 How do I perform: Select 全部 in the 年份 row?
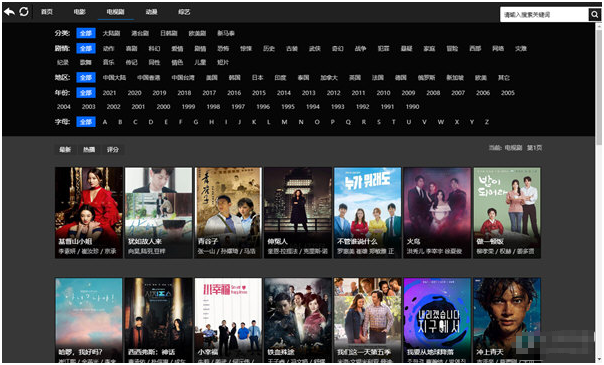[x=86, y=93]
